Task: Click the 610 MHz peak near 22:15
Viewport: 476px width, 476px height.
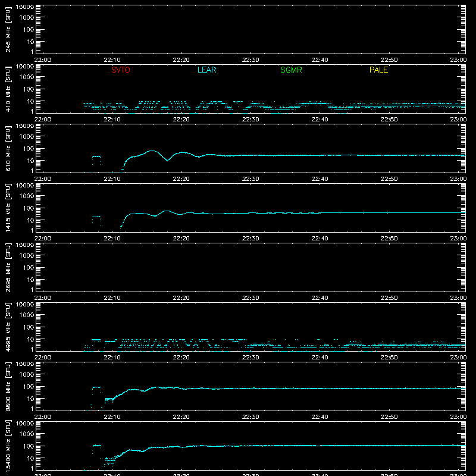Action: [x=152, y=151]
